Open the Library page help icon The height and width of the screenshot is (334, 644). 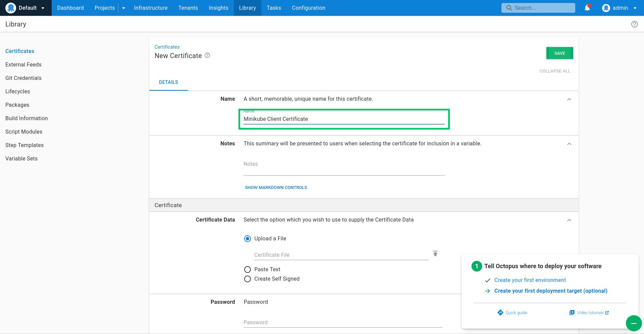pyautogui.click(x=634, y=24)
